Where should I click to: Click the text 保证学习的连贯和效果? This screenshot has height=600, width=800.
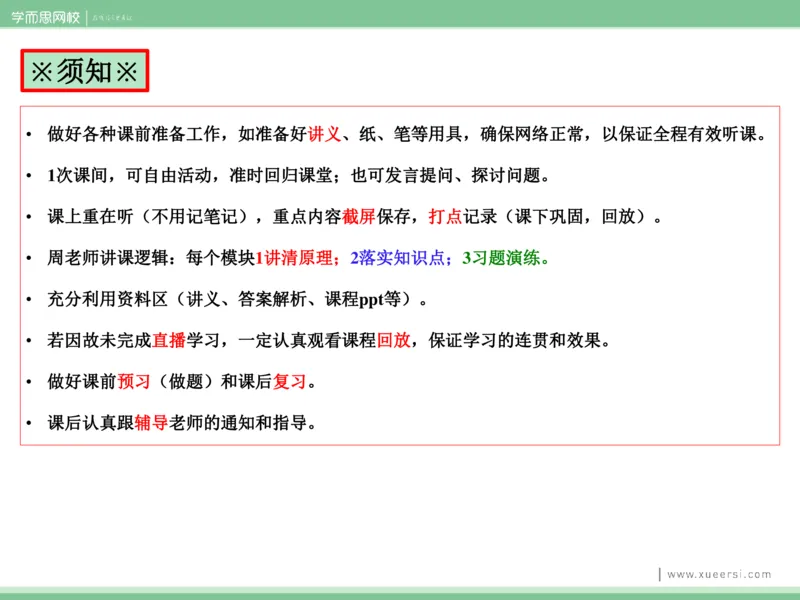(x=515, y=340)
